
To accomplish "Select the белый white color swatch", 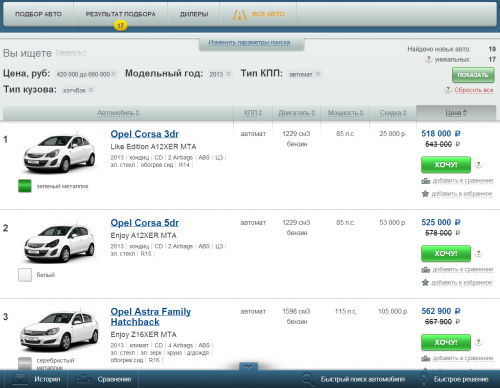I will 25,275.
